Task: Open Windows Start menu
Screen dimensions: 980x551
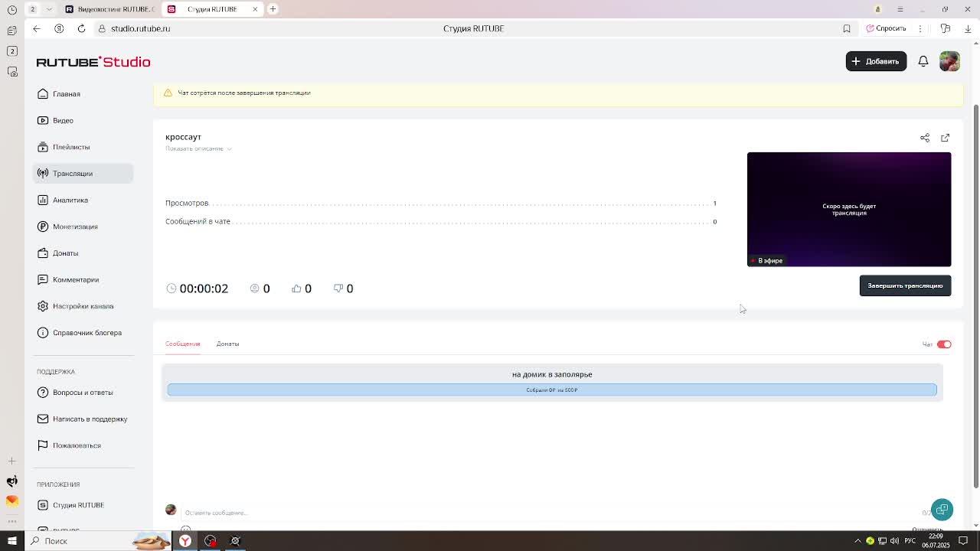Action: [12, 541]
